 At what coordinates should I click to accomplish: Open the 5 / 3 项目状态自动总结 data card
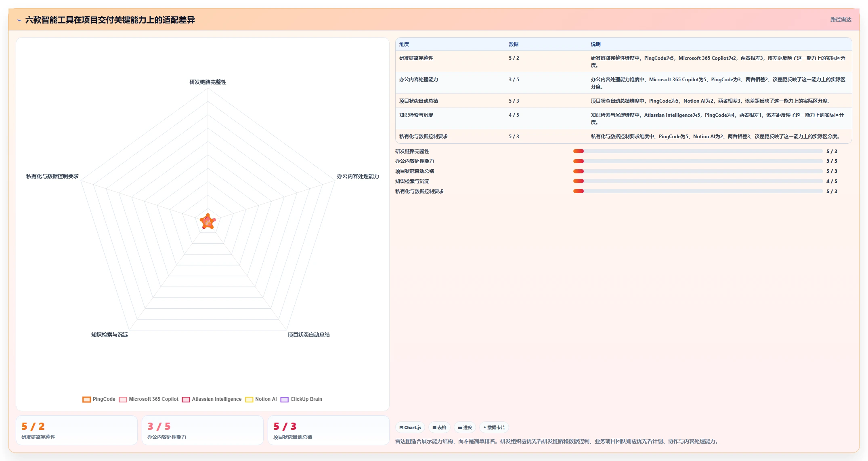pos(329,430)
